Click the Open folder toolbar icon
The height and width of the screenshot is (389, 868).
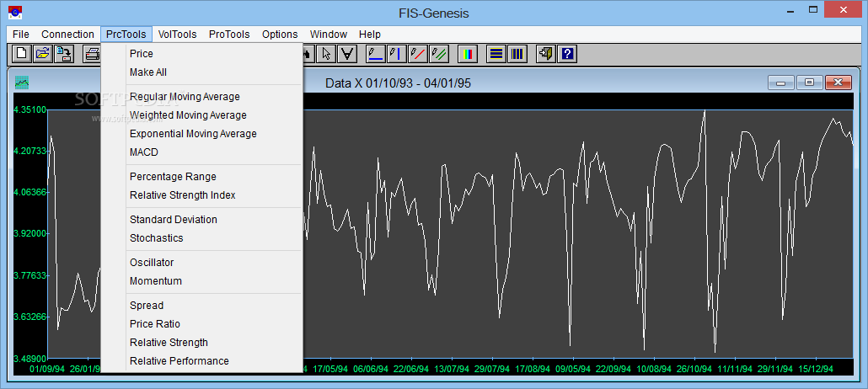click(43, 54)
